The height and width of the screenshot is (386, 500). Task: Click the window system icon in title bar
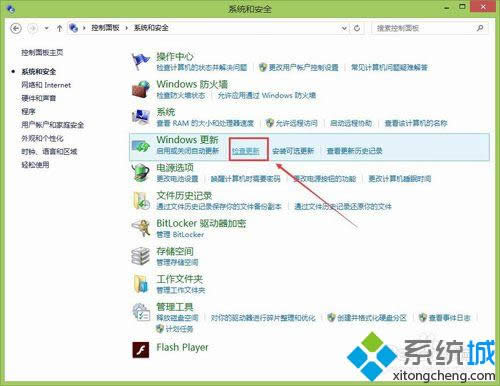pyautogui.click(x=11, y=9)
